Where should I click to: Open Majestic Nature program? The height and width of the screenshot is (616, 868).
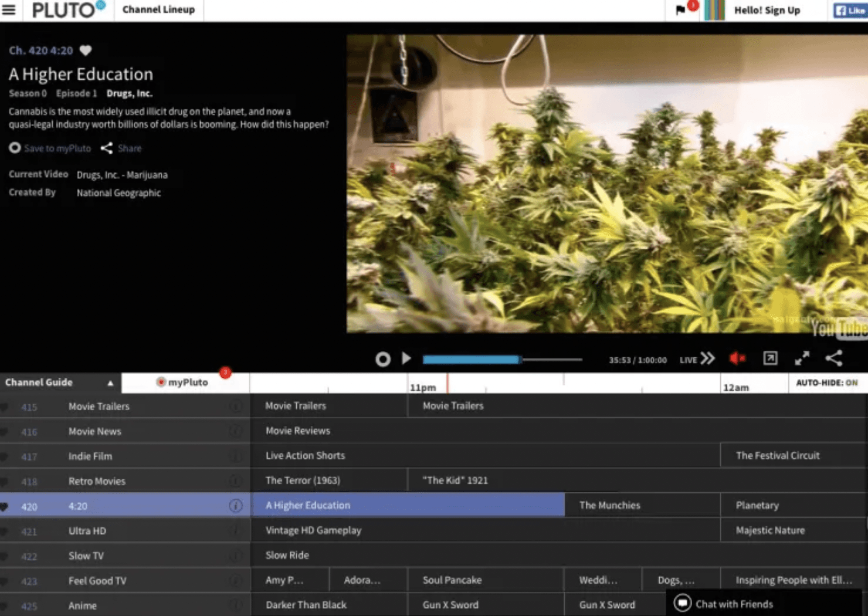[x=794, y=530]
